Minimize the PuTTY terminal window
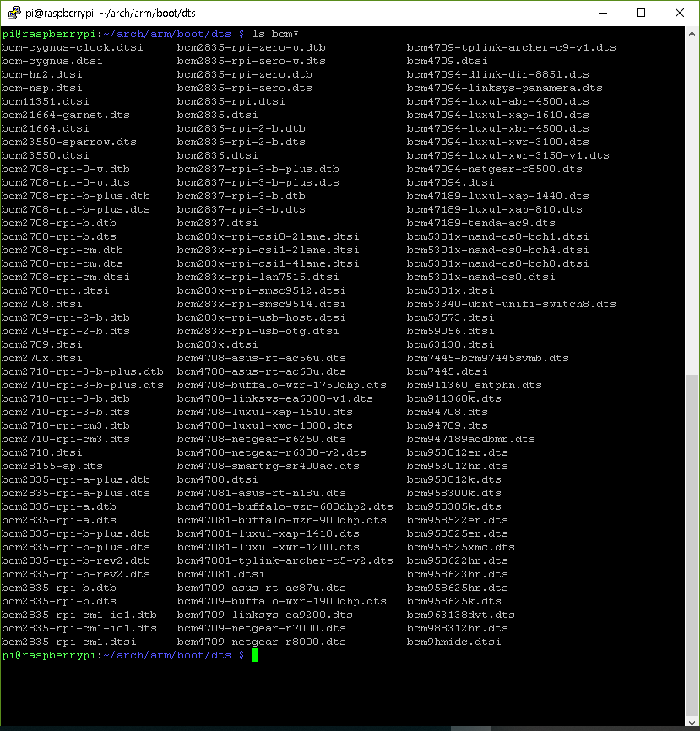700x731 pixels. (603, 13)
